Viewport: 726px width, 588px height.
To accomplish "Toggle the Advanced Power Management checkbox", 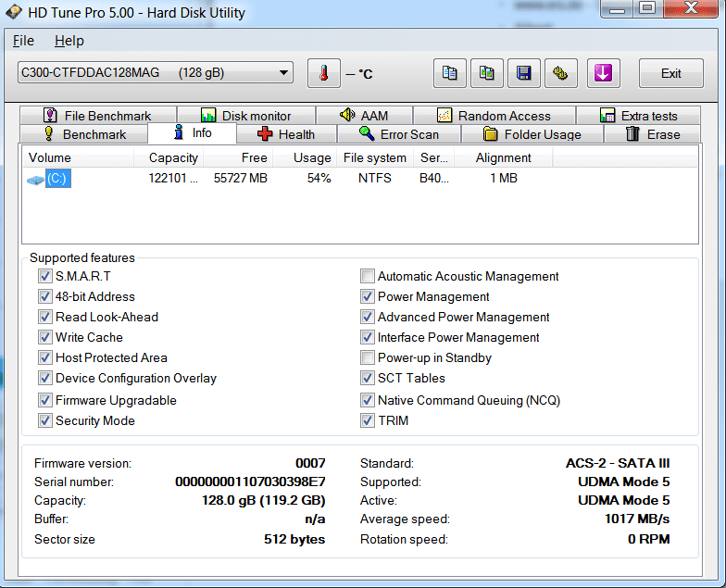I will click(x=368, y=317).
